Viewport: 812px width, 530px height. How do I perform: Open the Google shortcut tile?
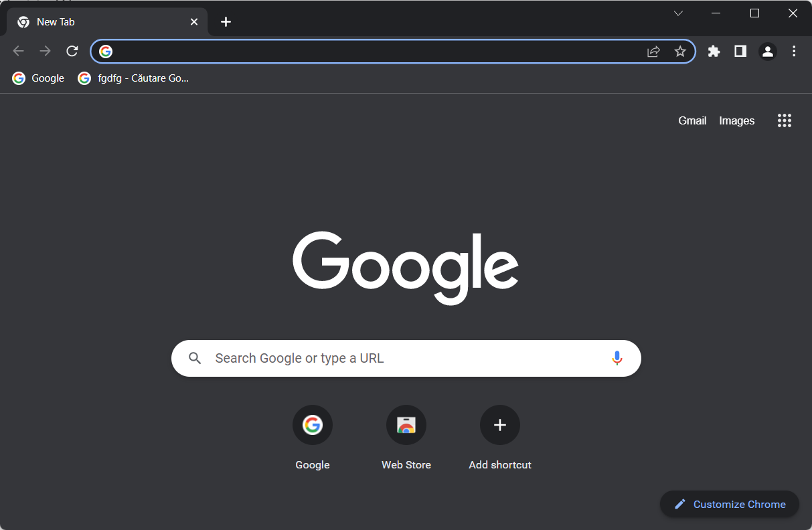[313, 438]
